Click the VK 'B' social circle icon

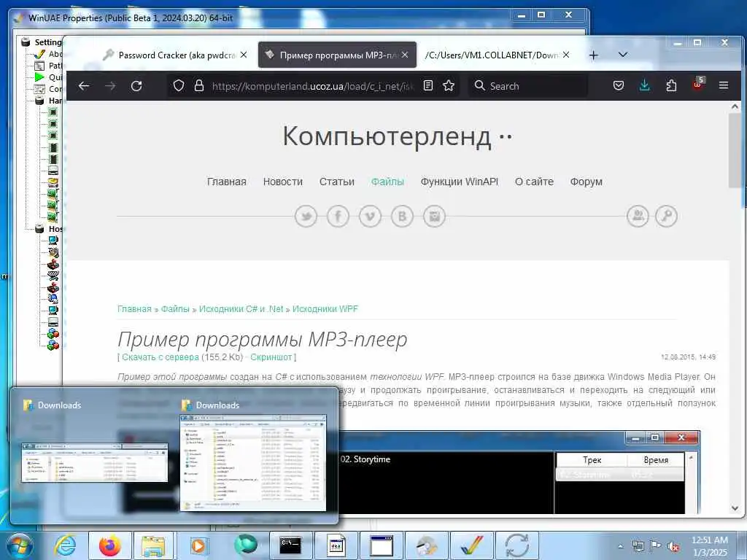pos(402,216)
